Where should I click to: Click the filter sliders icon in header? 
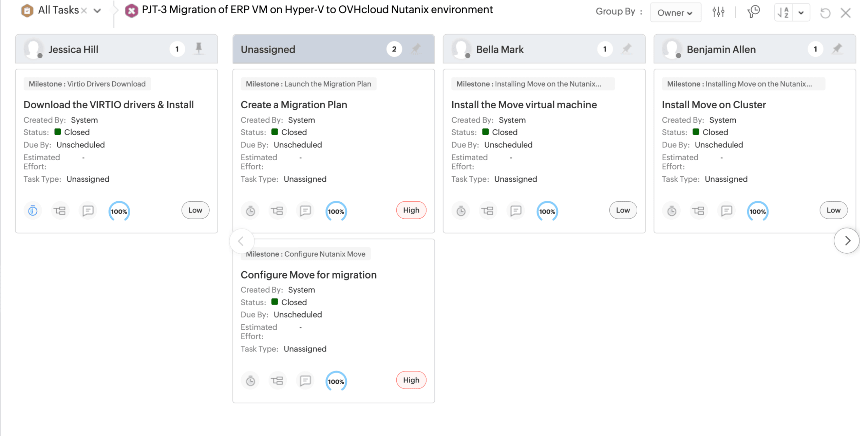tap(718, 13)
